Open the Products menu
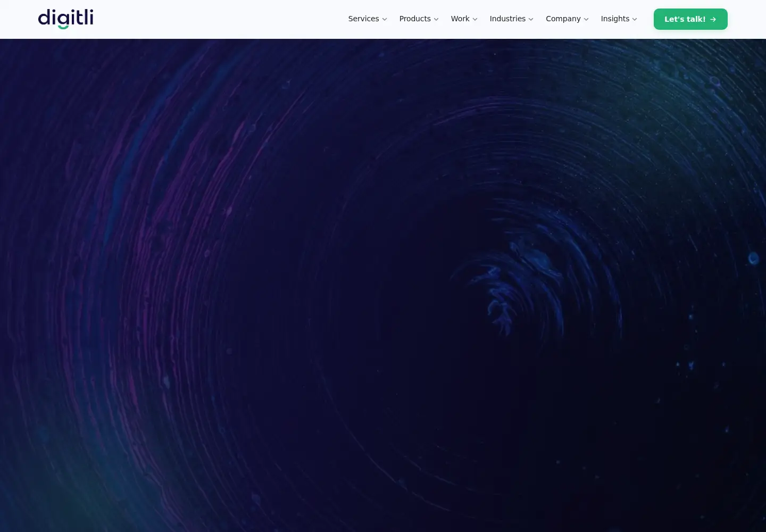766x532 pixels. [x=419, y=19]
